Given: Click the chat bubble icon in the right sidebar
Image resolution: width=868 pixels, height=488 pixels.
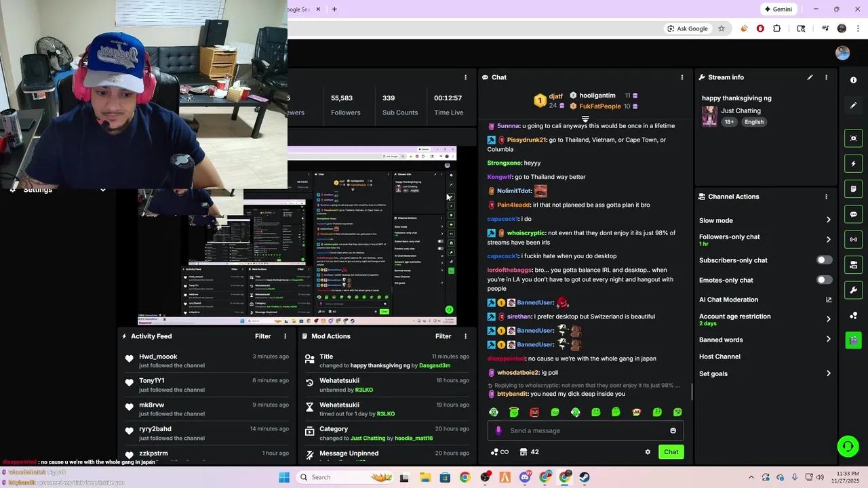Looking at the screenshot, I should 853,214.
